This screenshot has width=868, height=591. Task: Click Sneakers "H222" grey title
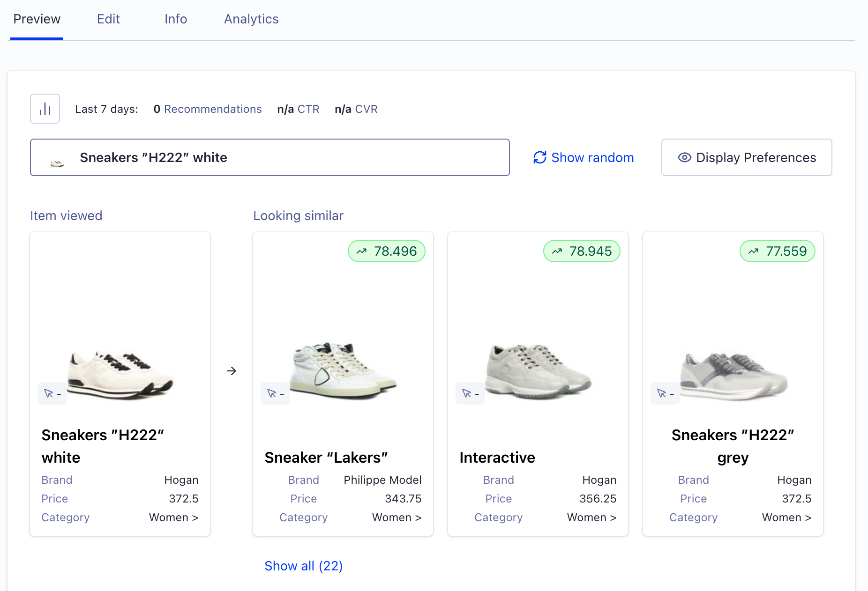click(733, 446)
